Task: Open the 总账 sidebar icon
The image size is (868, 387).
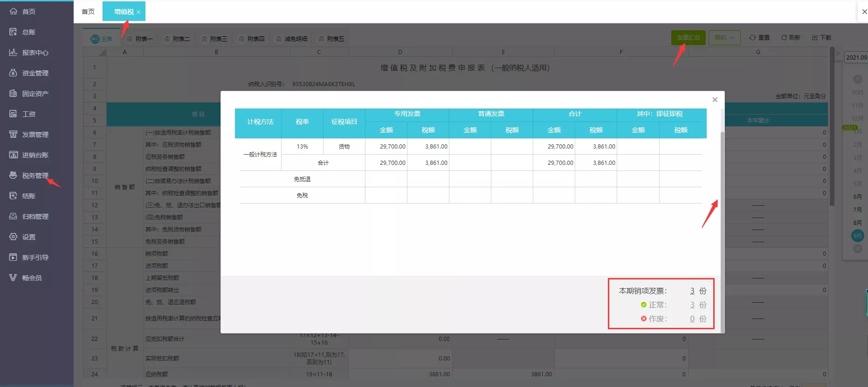Action: click(13, 32)
